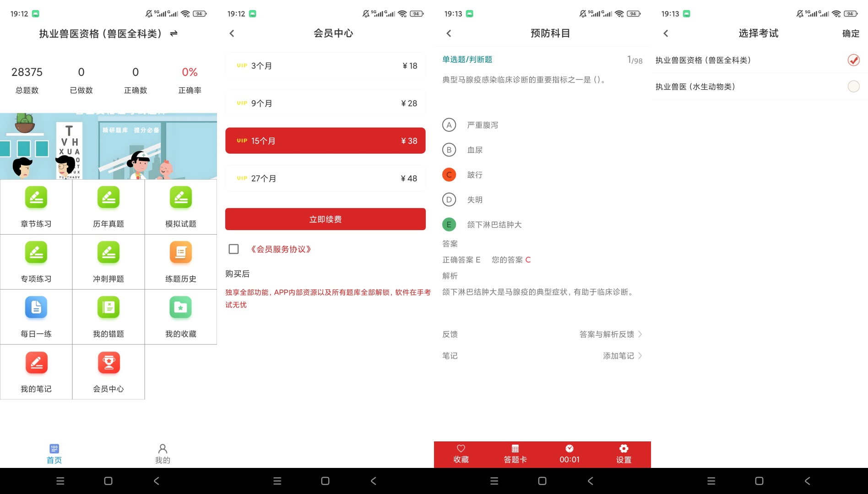Switch to 首页 home tab

[54, 454]
